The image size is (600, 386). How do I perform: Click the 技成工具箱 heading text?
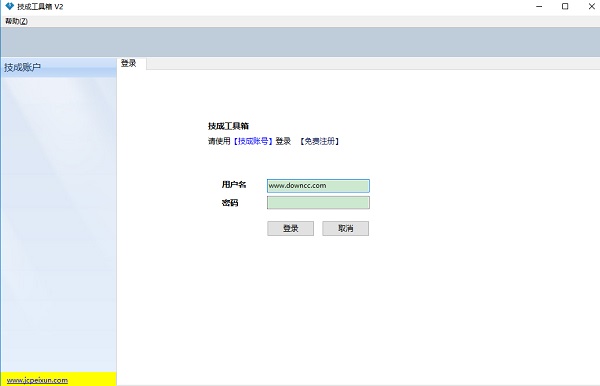point(228,126)
